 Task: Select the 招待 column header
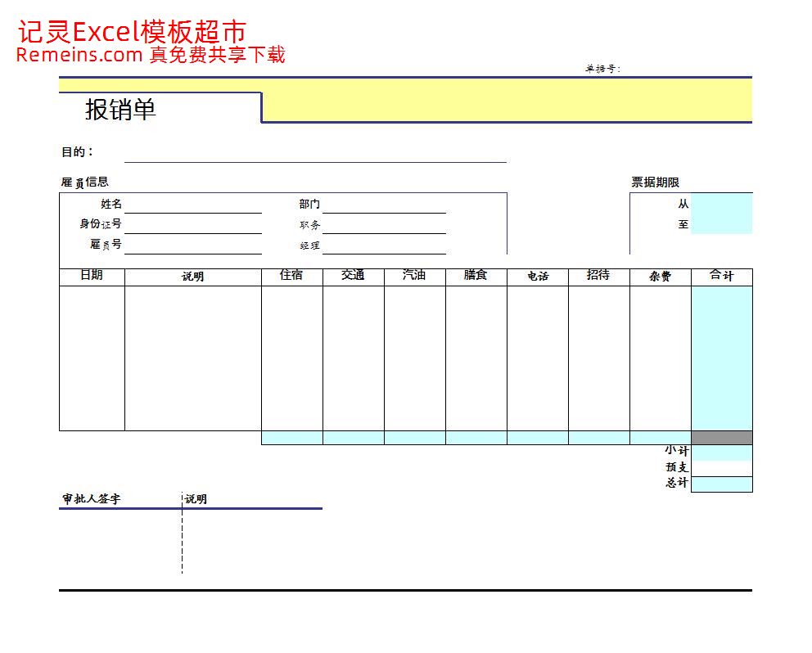(599, 277)
